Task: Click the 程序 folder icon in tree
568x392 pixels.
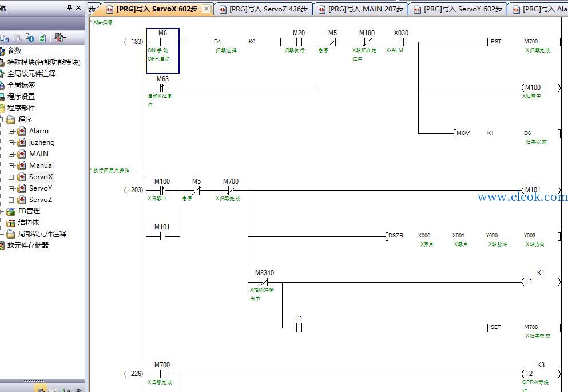Action: point(10,120)
